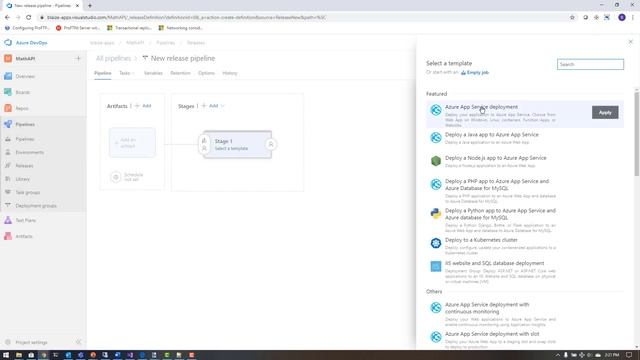This screenshot has height=360, width=640.
Task: Open a new browser tab
Action: [x=90, y=6]
